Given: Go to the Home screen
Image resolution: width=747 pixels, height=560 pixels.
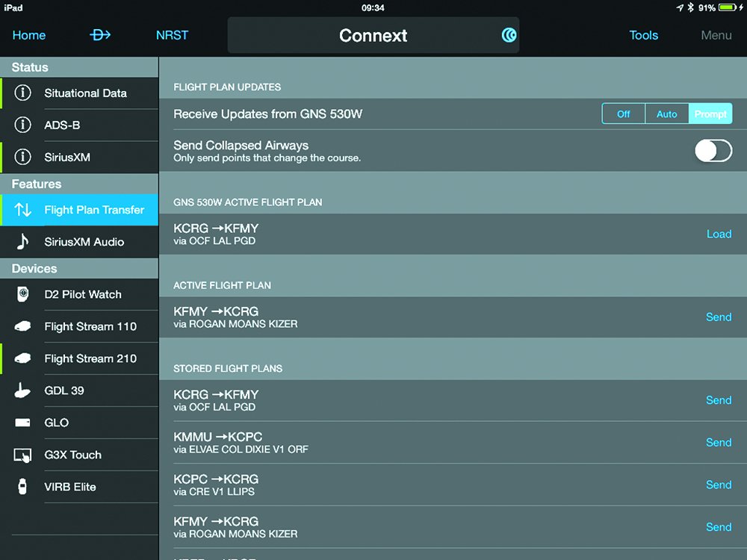Looking at the screenshot, I should click(x=29, y=35).
